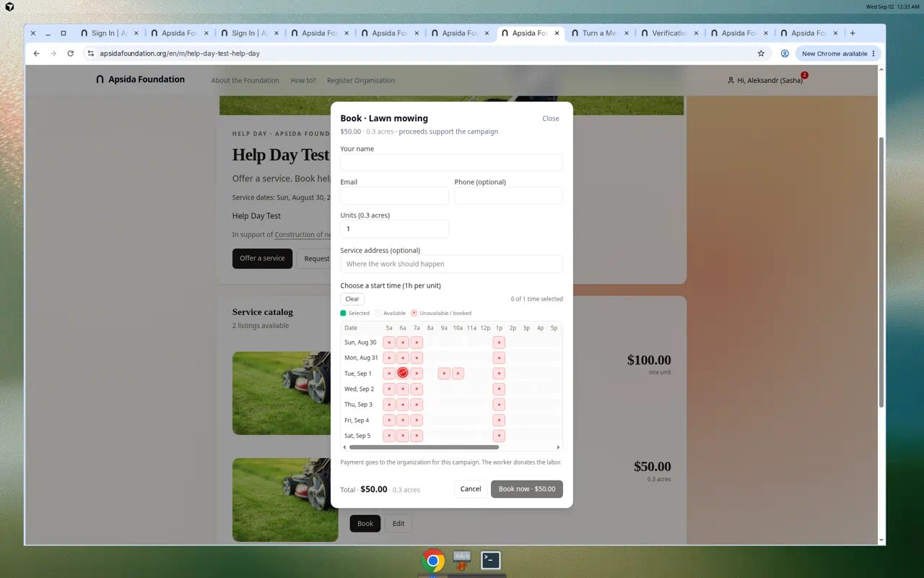Go back with the browser arrow

pyautogui.click(x=37, y=53)
